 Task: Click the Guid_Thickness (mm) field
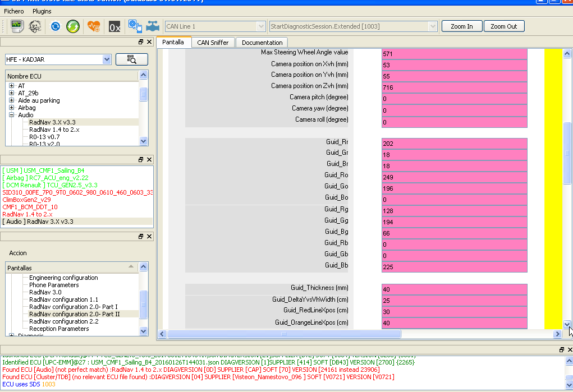point(454,289)
